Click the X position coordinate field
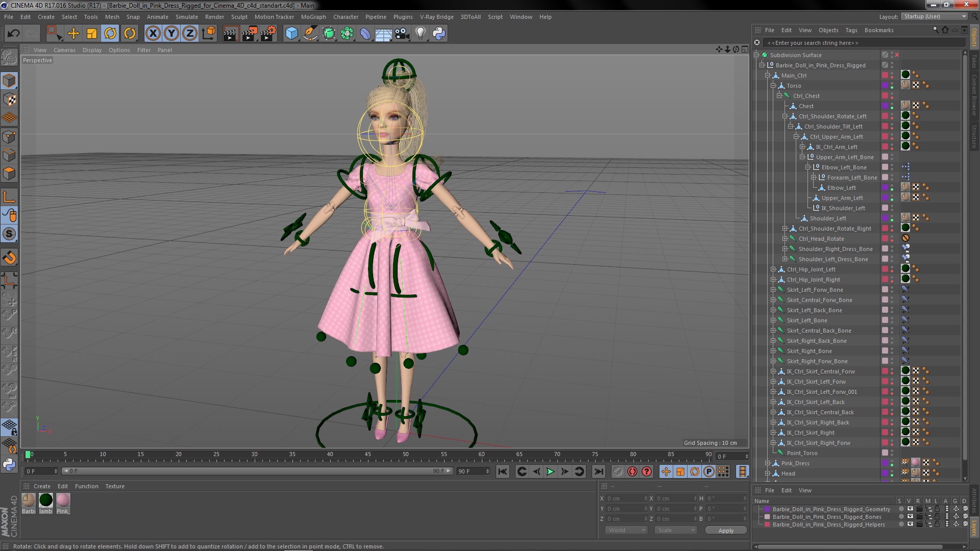Screen dimensions: 980x551 [626, 498]
